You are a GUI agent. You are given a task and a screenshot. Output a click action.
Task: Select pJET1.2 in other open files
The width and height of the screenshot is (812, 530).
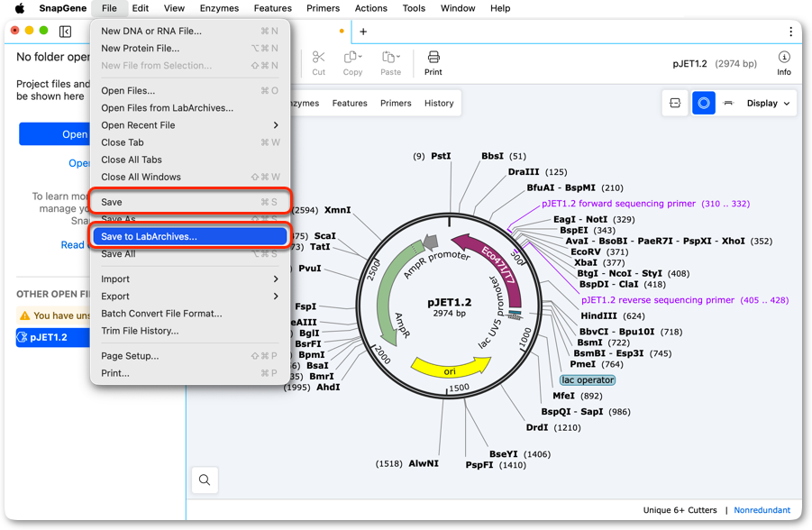[53, 337]
